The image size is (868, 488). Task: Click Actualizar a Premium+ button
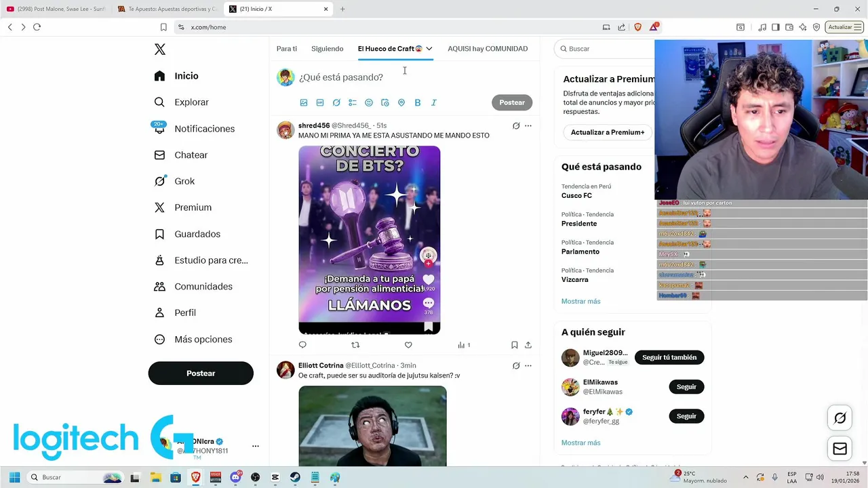608,132
